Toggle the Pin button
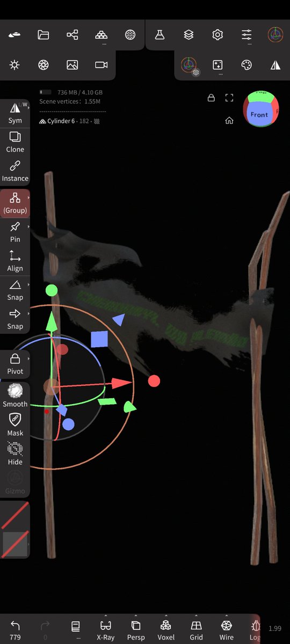The width and height of the screenshot is (290, 644). pos(15,232)
